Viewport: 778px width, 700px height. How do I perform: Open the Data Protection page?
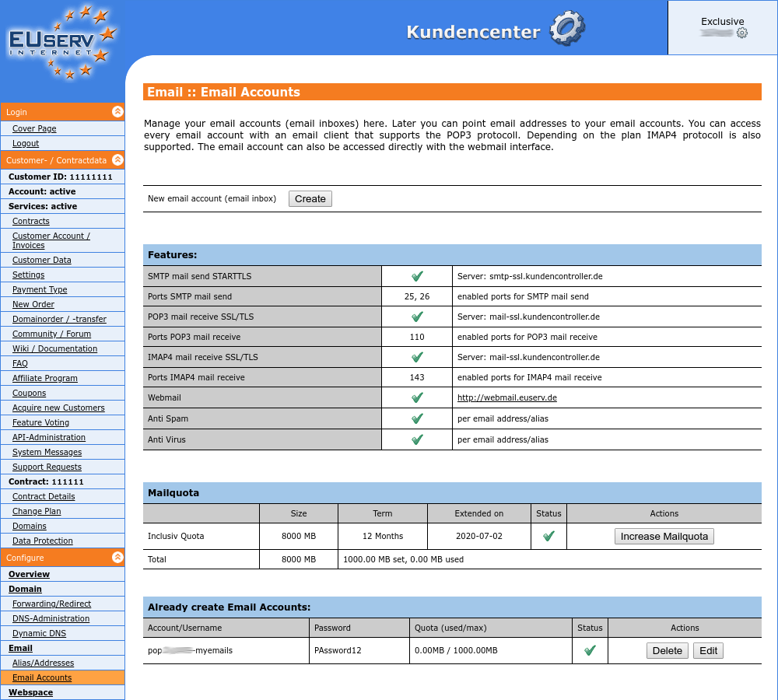pos(43,541)
